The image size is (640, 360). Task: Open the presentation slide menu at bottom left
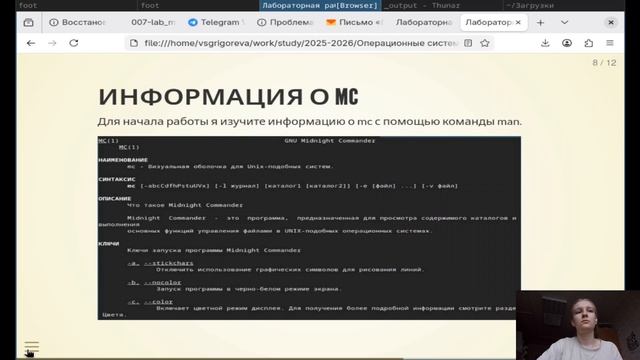[x=31, y=347]
